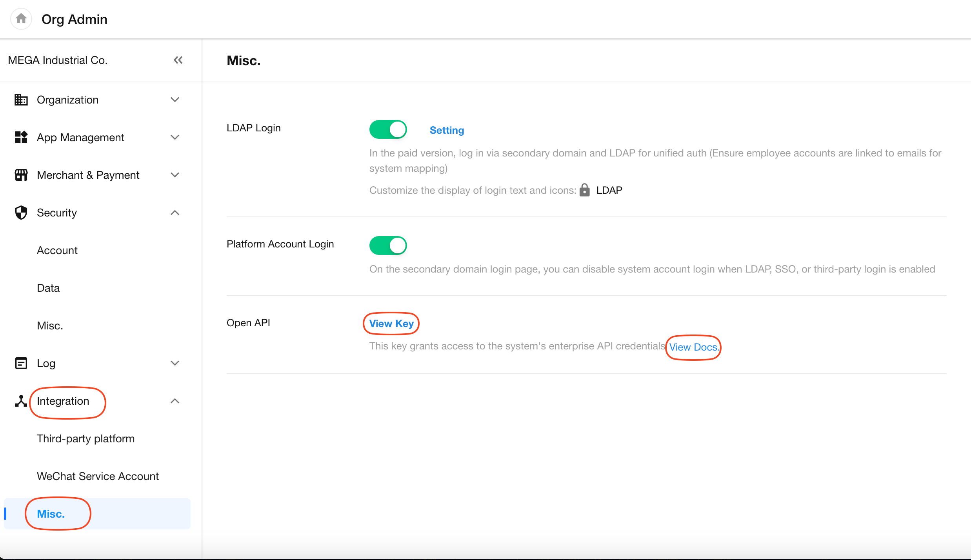
Task: Expand the Organization menu chevron
Action: point(175,100)
